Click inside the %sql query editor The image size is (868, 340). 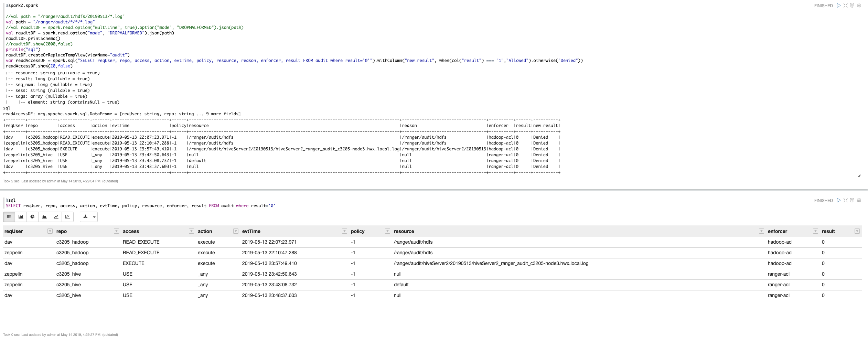(x=138, y=205)
